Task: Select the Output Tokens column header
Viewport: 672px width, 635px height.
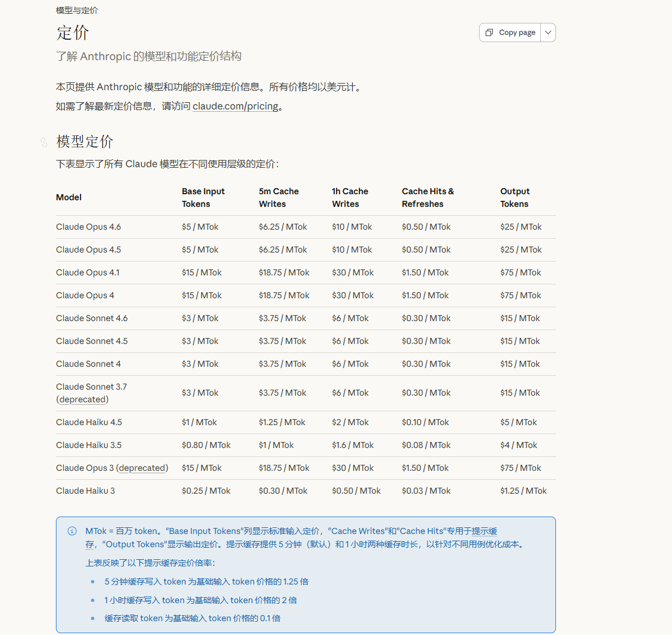Action: [x=515, y=198]
